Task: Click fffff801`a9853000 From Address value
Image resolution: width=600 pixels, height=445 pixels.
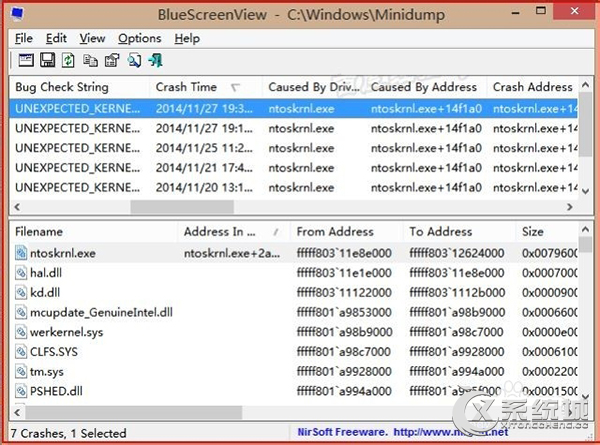Action: click(x=344, y=313)
